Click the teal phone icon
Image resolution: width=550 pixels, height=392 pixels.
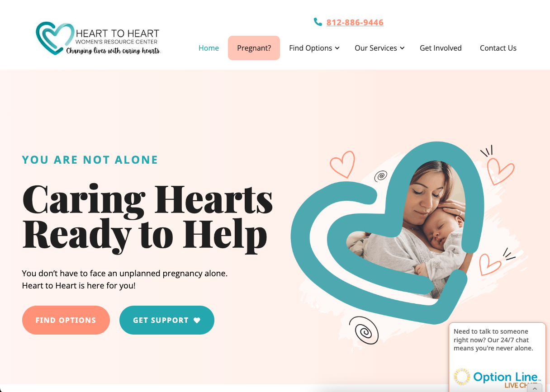(x=318, y=22)
